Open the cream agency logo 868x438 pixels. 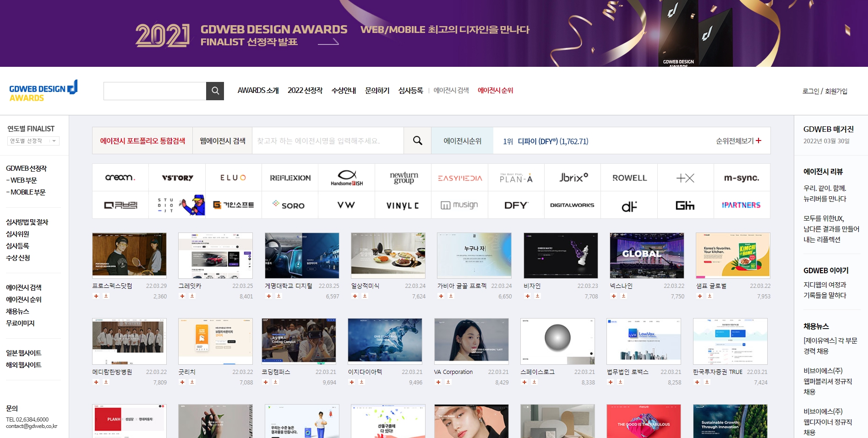coord(120,178)
